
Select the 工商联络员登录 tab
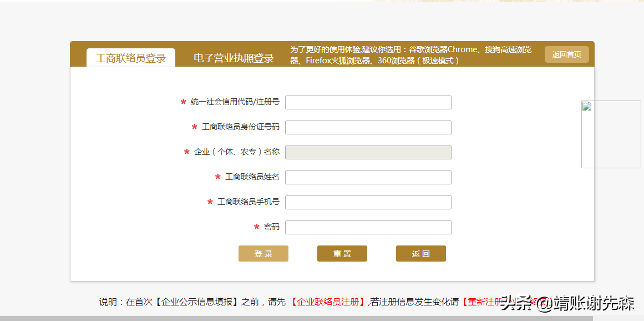[130, 56]
